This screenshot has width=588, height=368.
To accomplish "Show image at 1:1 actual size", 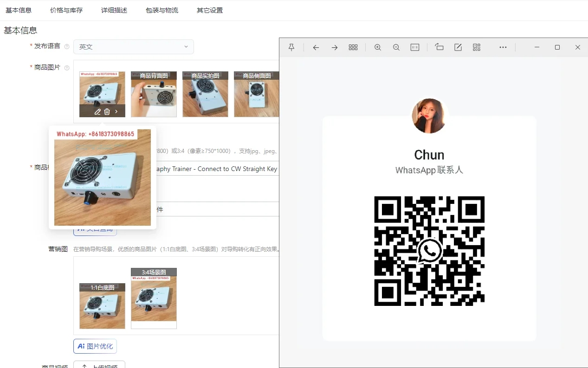I will pos(415,47).
